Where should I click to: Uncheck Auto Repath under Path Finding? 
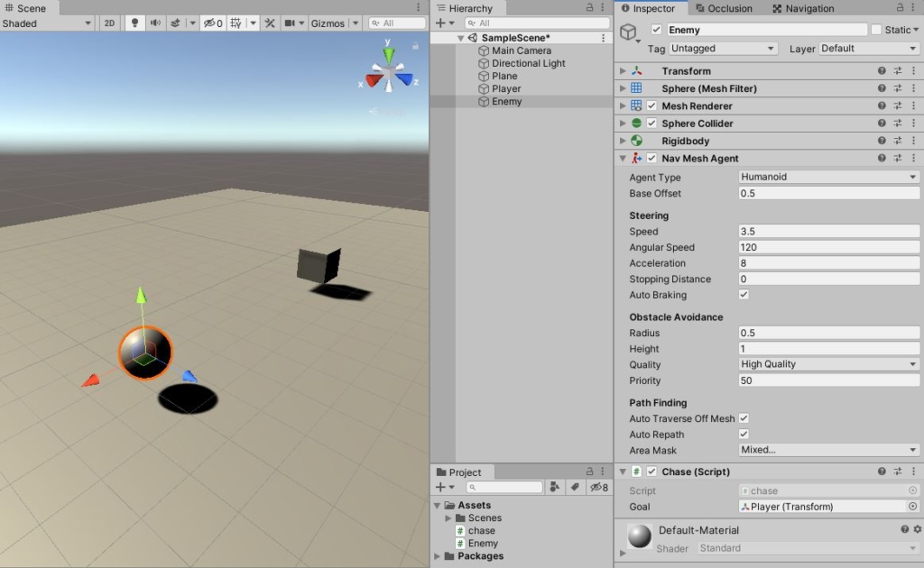click(744, 434)
